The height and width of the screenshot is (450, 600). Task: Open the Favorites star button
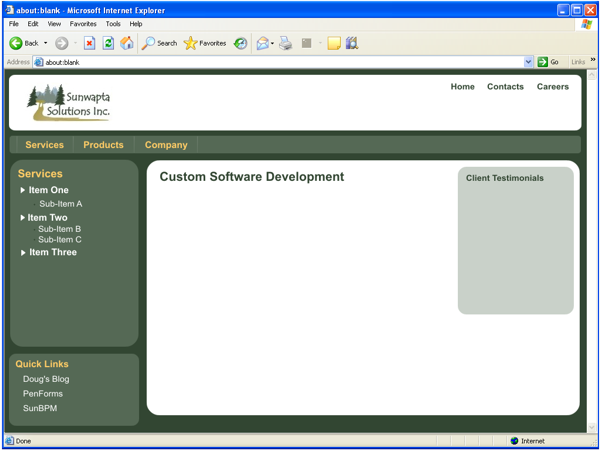pyautogui.click(x=205, y=43)
